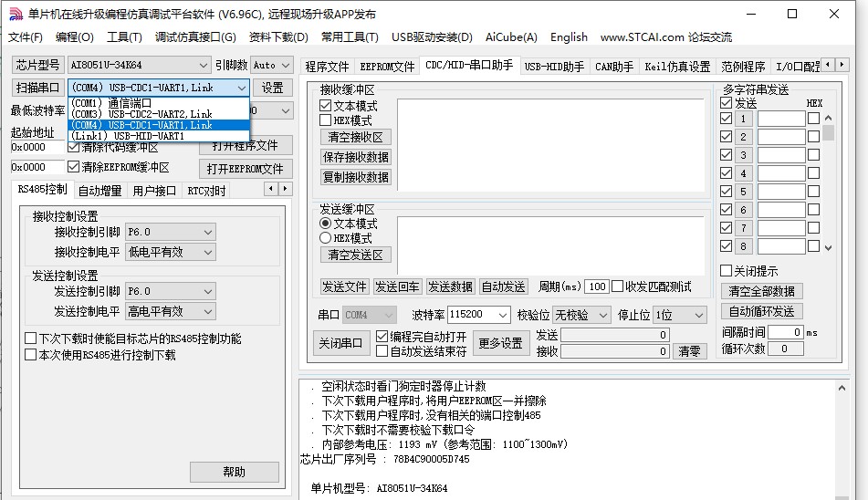This screenshot has height=500, width=868.
Task: Switch to EEPROM文件 tab
Action: pyautogui.click(x=387, y=67)
